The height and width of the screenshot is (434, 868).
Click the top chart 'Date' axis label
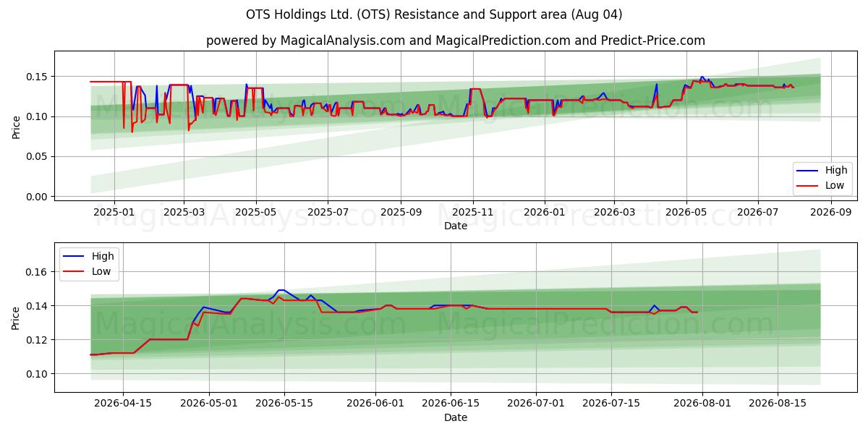click(456, 226)
